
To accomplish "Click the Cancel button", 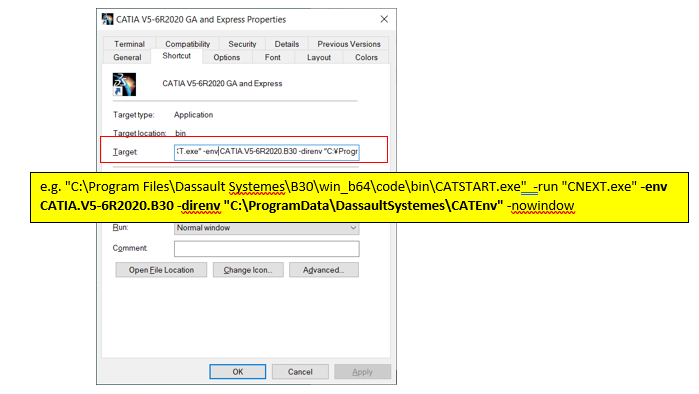I will coord(300,372).
